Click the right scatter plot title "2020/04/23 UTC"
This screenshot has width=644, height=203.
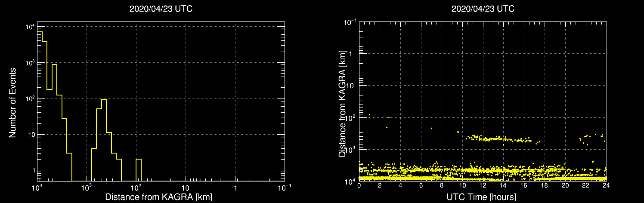coord(483,9)
